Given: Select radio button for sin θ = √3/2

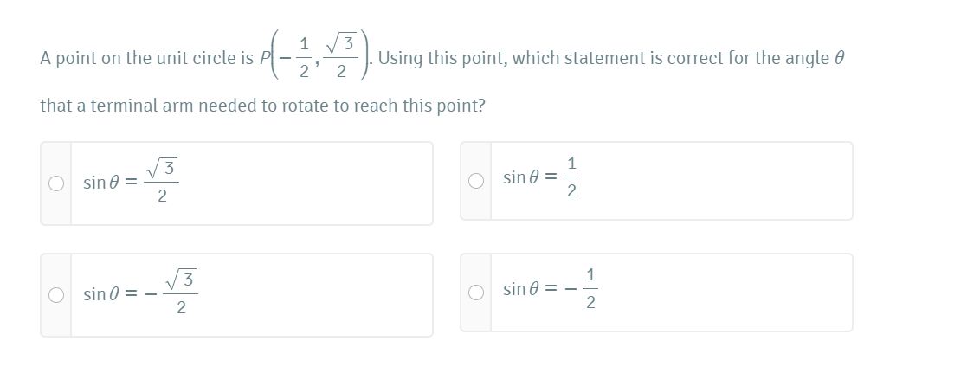Looking at the screenshot, I should (56, 183).
